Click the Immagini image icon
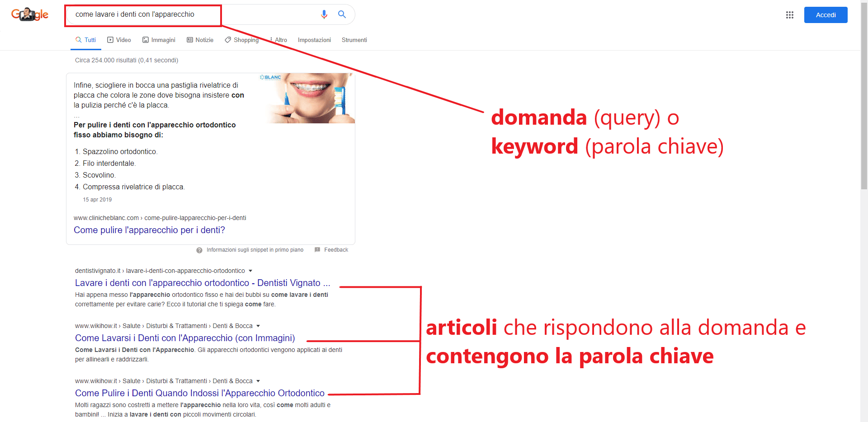Viewport: 868px width, 422px height. [x=145, y=40]
